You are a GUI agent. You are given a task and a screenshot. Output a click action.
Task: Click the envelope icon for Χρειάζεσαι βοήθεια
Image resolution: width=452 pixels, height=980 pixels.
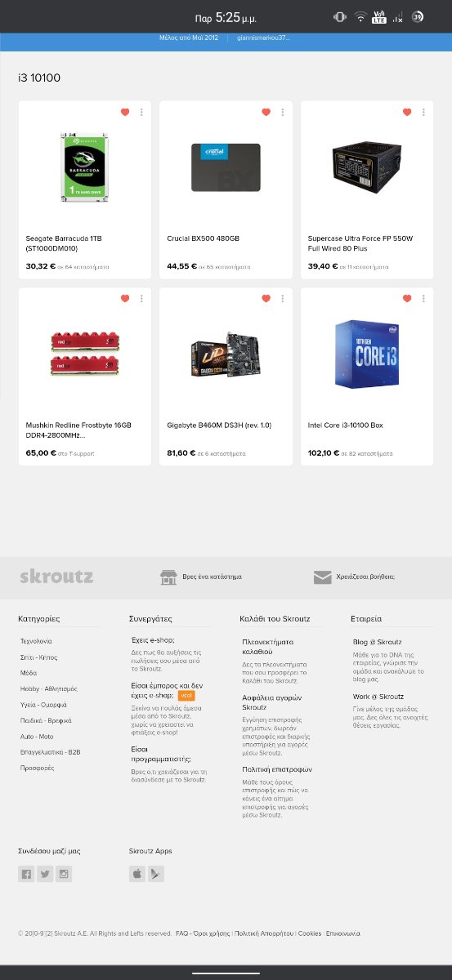pyautogui.click(x=322, y=577)
